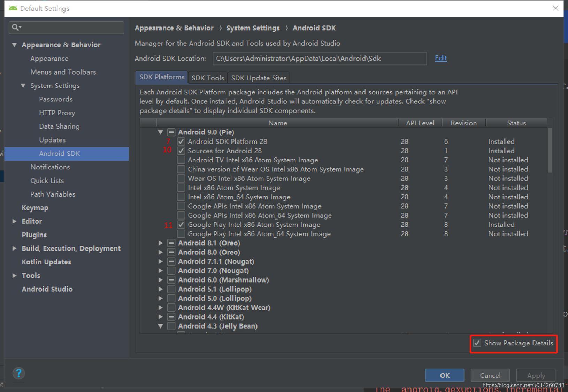Toggle Show Package Details checkbox

477,343
